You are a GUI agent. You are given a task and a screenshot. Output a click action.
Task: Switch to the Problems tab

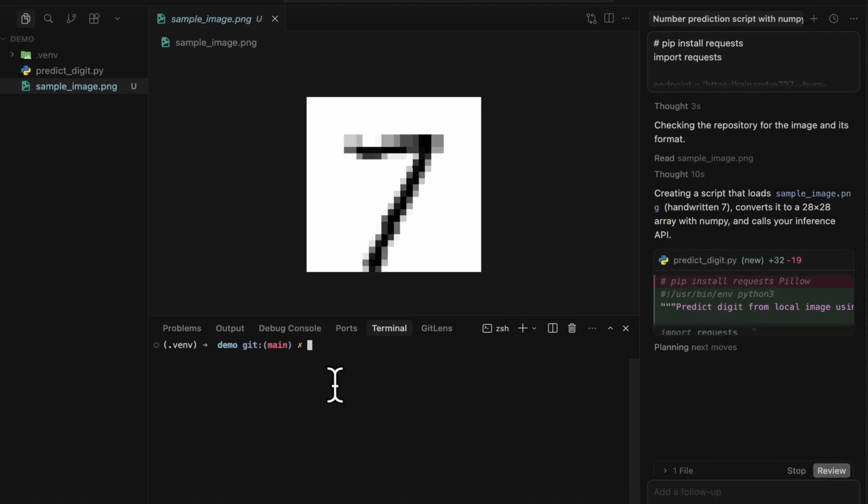(x=182, y=328)
